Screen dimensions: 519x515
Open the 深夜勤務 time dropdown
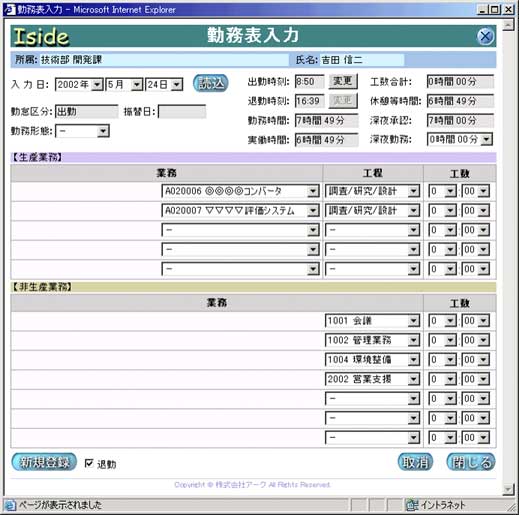pos(460,139)
